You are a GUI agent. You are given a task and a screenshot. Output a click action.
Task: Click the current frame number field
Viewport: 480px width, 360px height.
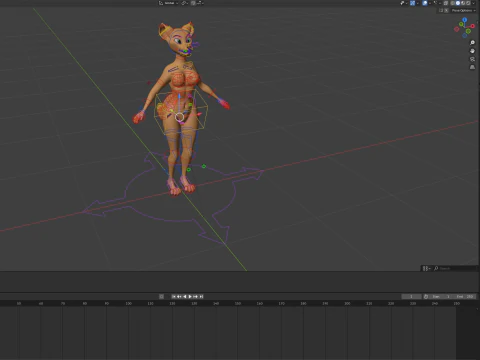[x=411, y=296]
